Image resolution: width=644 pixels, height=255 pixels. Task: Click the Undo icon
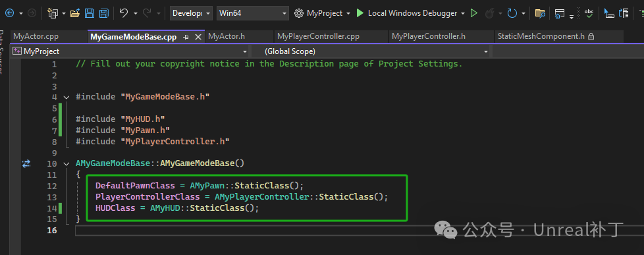(124, 13)
